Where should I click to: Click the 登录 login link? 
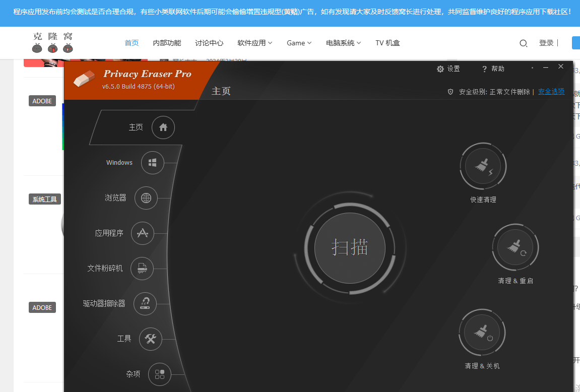pos(546,43)
